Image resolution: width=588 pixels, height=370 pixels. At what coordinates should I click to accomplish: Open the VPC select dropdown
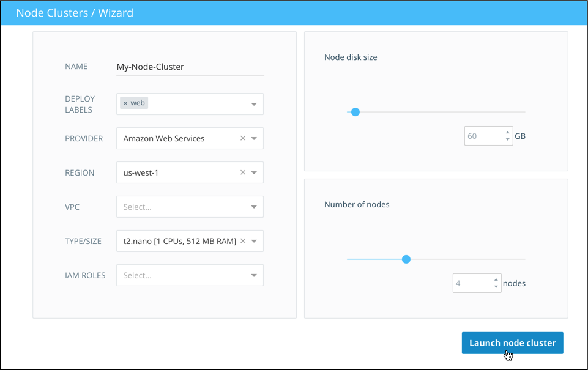190,207
